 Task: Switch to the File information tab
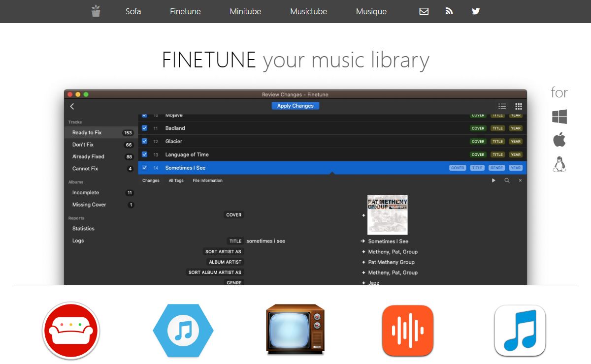pyautogui.click(x=207, y=181)
